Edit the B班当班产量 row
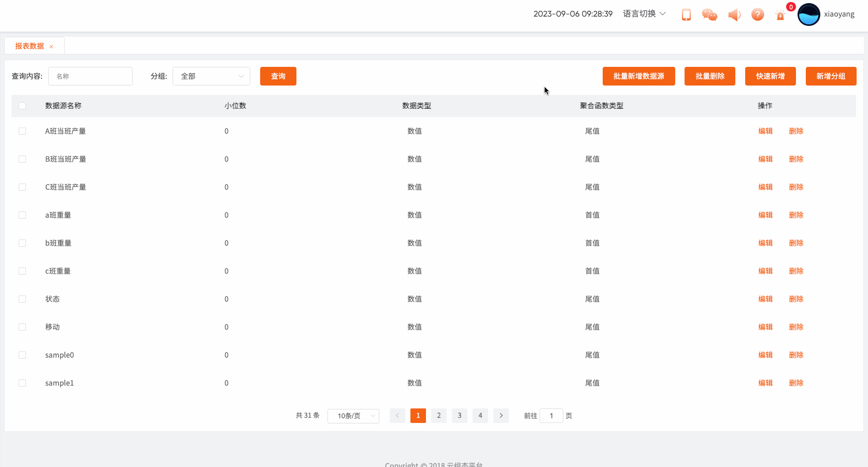 click(765, 159)
